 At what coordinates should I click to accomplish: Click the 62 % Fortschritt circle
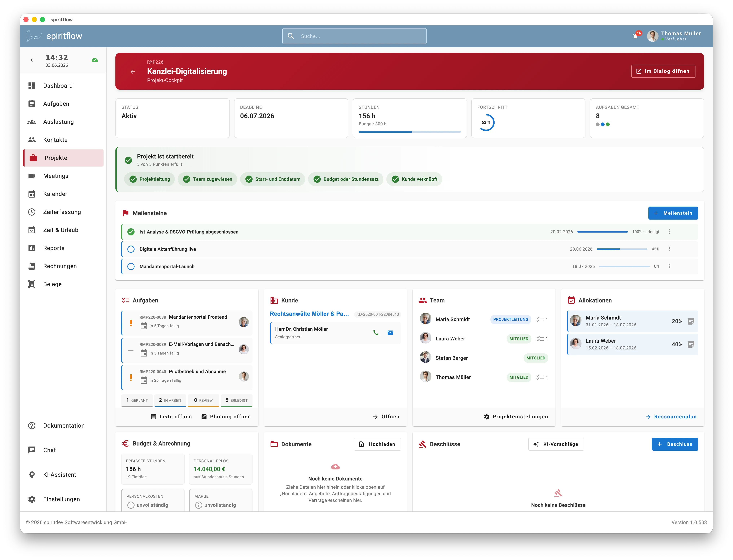tap(486, 123)
